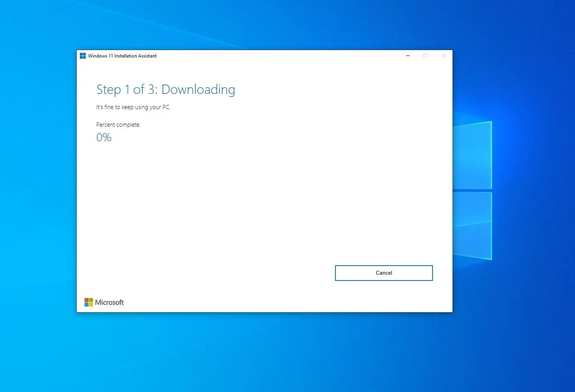Click the Cancel button to stop downloading
575x392 pixels.
pyautogui.click(x=383, y=273)
